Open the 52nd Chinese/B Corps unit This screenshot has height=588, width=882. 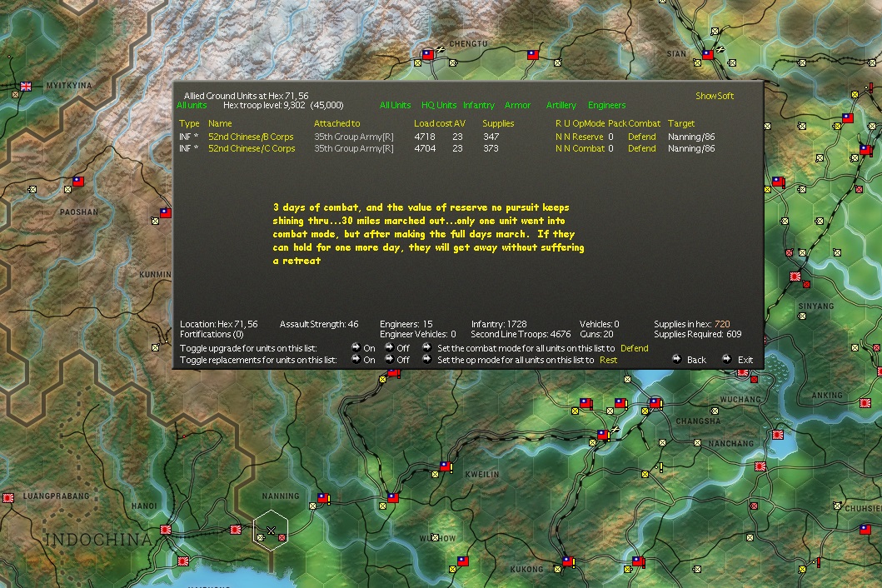[x=251, y=137]
